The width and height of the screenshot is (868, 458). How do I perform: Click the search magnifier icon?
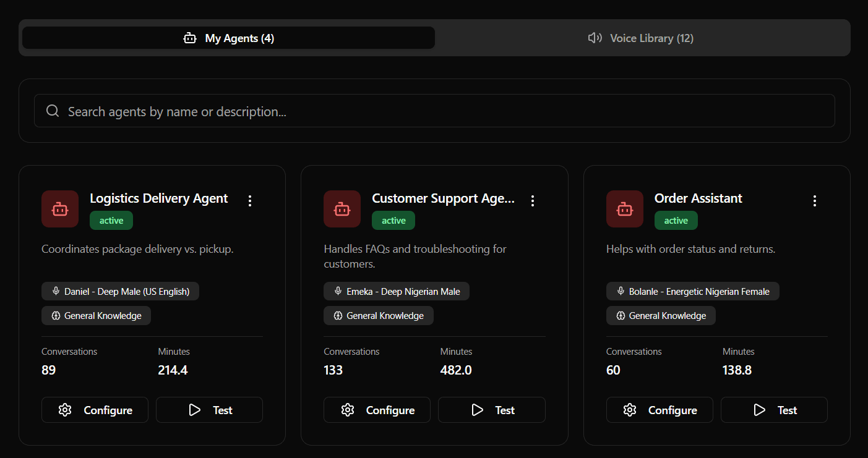53,111
